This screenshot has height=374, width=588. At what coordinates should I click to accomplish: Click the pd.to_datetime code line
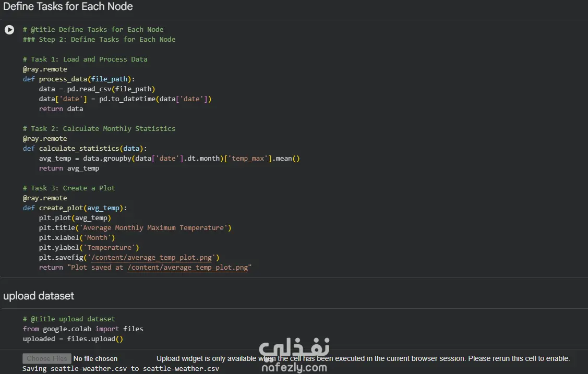(x=125, y=99)
